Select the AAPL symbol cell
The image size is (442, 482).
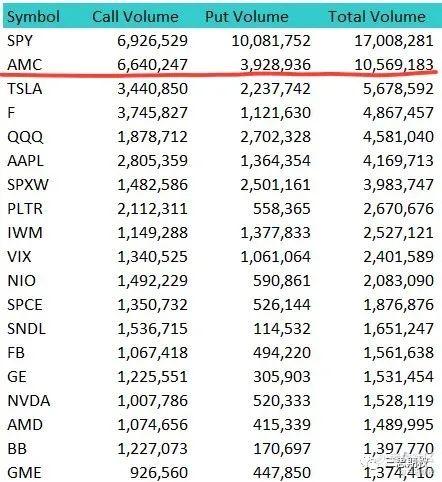click(x=25, y=161)
